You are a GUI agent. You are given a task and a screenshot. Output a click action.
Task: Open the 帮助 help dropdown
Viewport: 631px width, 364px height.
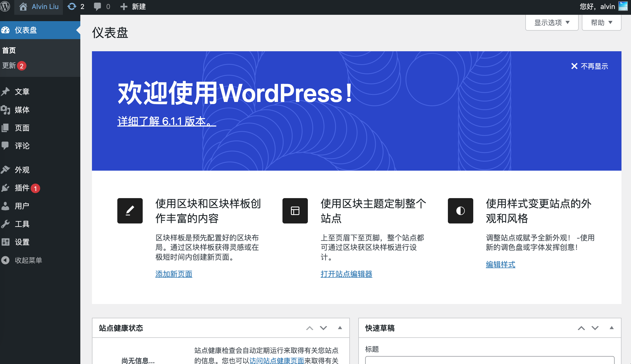(601, 23)
